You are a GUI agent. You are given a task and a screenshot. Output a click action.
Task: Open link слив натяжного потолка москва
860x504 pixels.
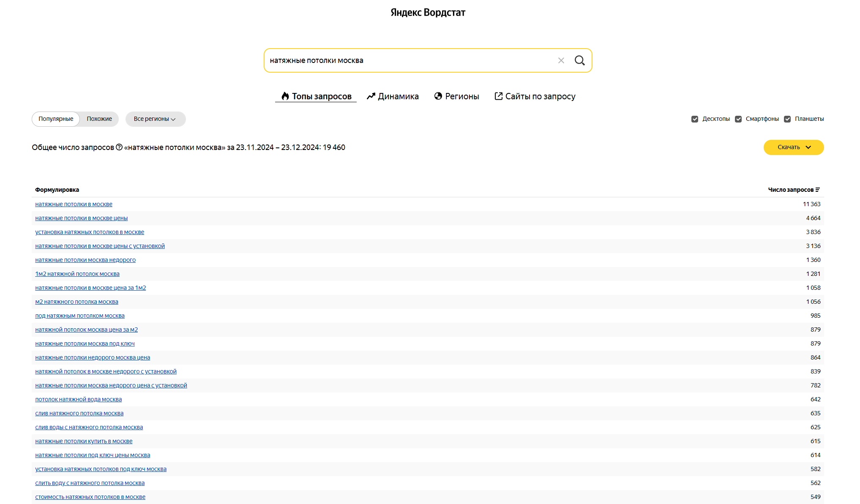pyautogui.click(x=79, y=413)
